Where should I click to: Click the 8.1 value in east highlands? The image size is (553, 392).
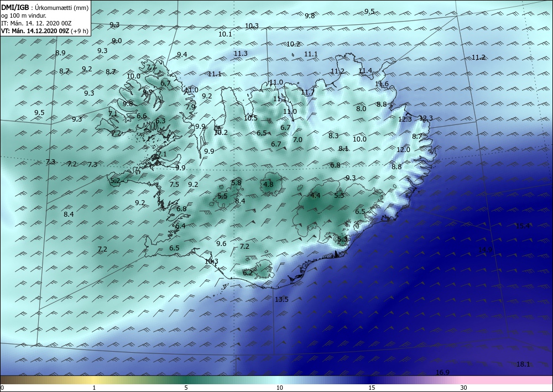pos(343,149)
